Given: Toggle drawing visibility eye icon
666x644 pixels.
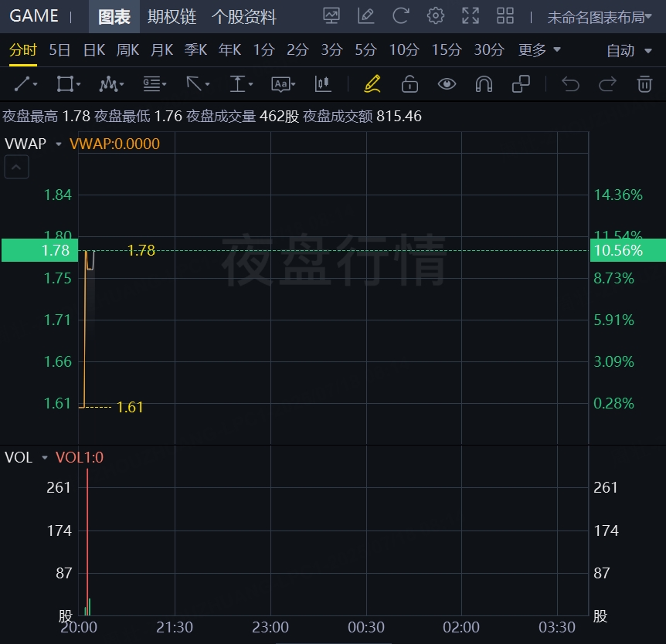Looking at the screenshot, I should point(447,83).
